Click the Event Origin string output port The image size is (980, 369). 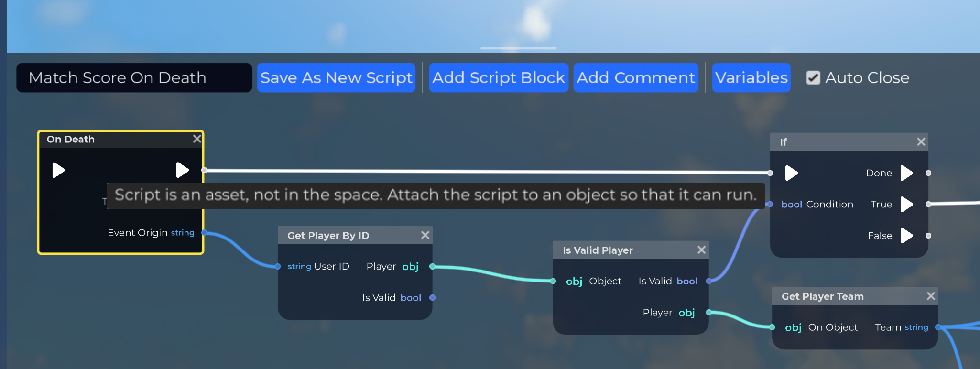coord(205,233)
